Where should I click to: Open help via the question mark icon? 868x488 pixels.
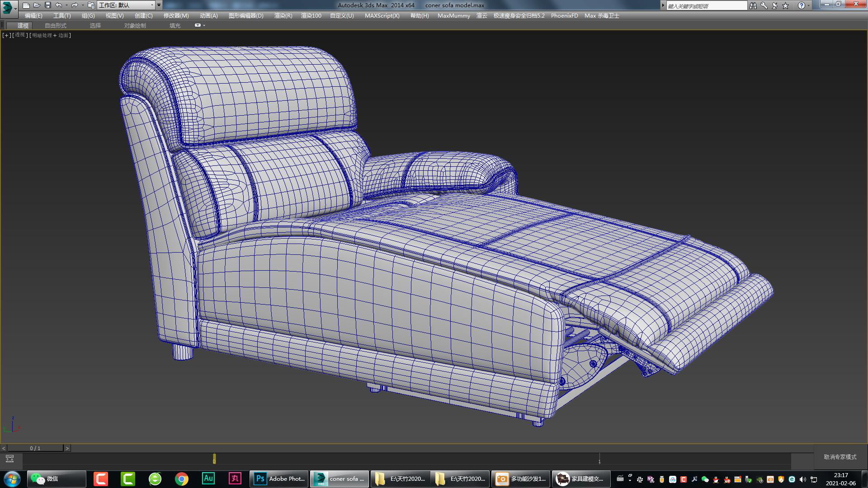801,5
